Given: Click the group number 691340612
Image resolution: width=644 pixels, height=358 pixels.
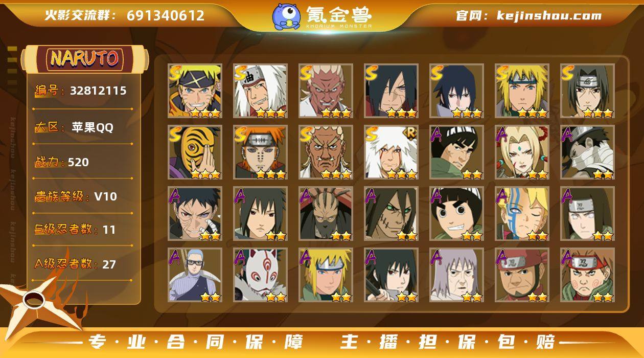Looking at the screenshot, I should [166, 15].
